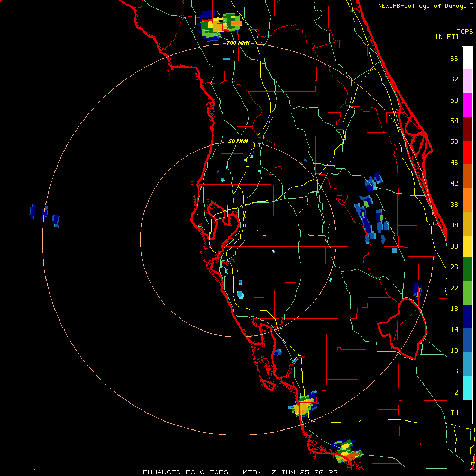Pick the light green legend swatch
Image resolution: width=476 pixels, height=476 pixels.
click(x=467, y=293)
